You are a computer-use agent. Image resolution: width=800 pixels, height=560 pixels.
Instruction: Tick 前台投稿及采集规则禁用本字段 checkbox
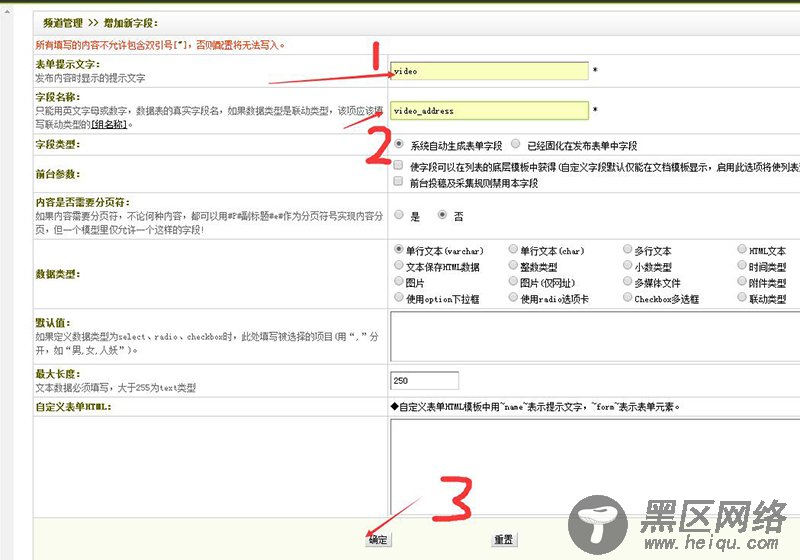(398, 181)
